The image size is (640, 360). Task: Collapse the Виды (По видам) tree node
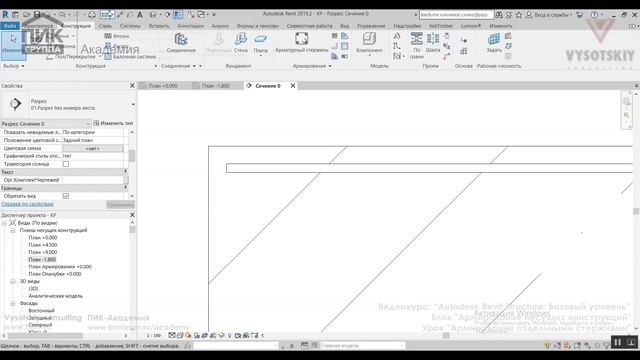click(x=4, y=223)
